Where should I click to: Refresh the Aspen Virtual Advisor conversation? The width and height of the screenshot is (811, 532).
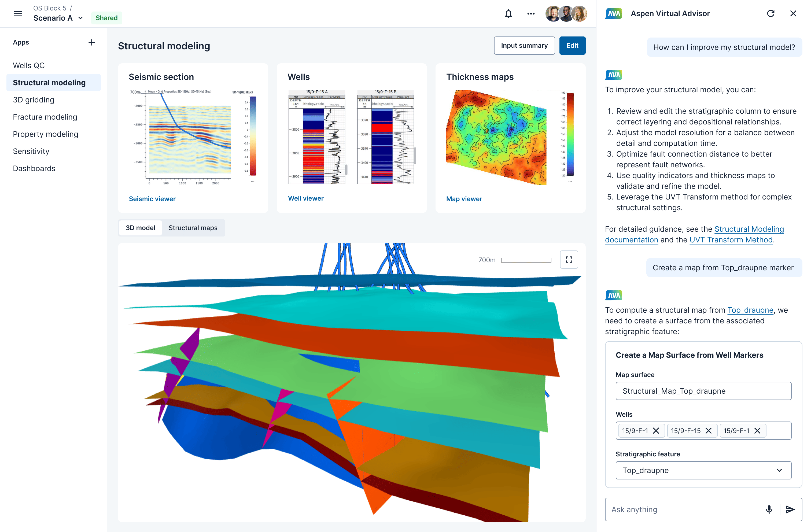771,13
